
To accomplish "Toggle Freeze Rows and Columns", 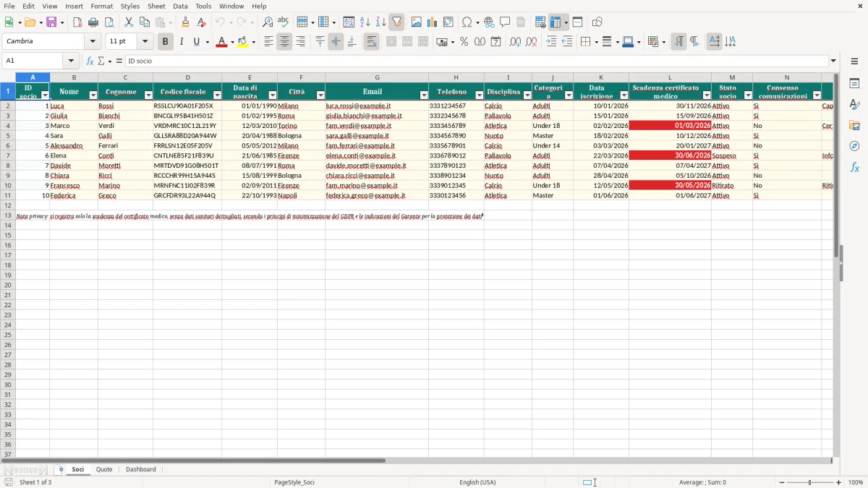I will pyautogui.click(x=556, y=22).
